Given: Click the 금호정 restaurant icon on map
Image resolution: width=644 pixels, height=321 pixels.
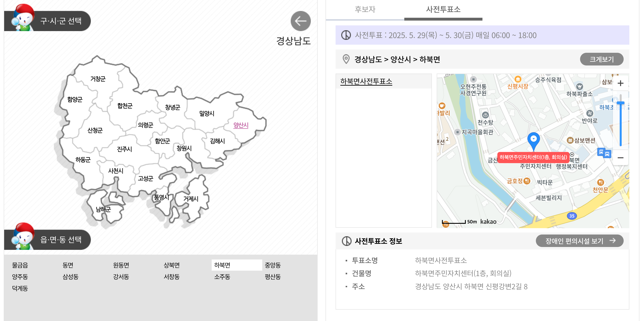Looking at the screenshot, I should [x=527, y=181].
